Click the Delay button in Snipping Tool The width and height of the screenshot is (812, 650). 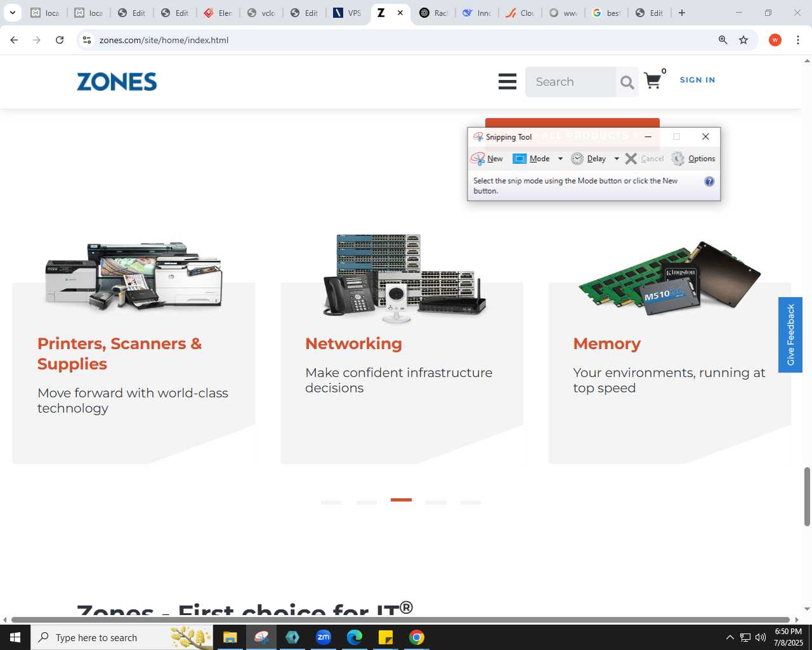coord(589,159)
